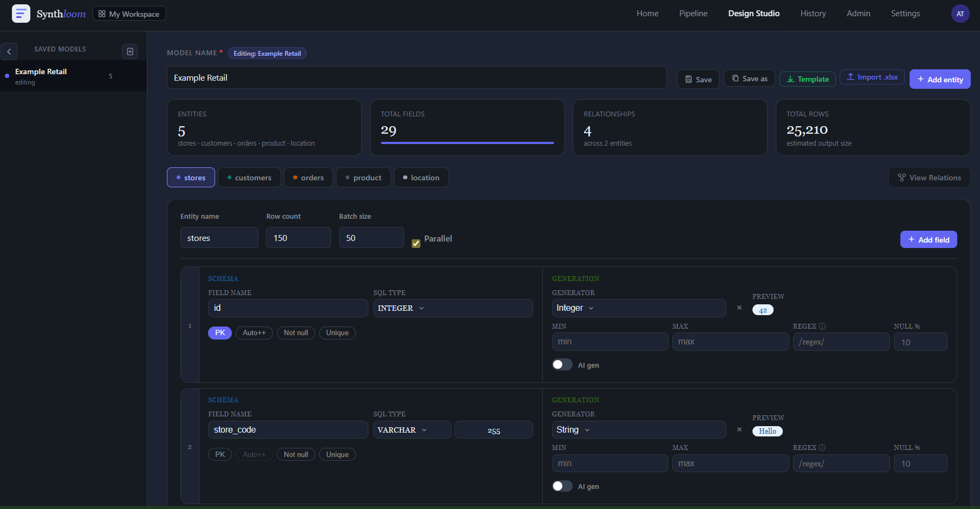The image size is (980, 509).
Task: Click the Save as button
Action: click(x=750, y=79)
